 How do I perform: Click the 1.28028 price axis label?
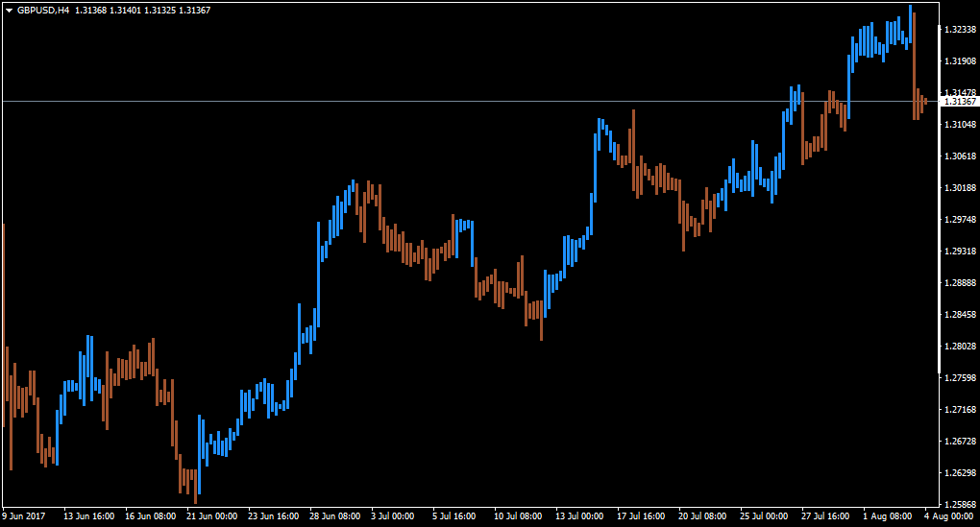960,346
